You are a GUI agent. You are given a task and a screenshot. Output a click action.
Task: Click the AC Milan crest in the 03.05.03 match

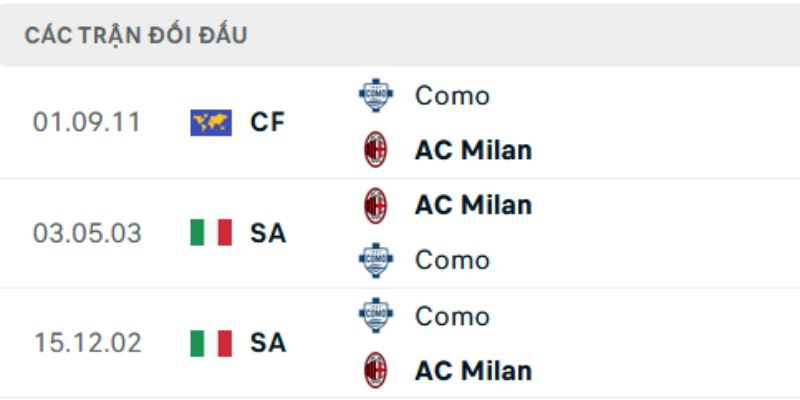pyautogui.click(x=376, y=205)
